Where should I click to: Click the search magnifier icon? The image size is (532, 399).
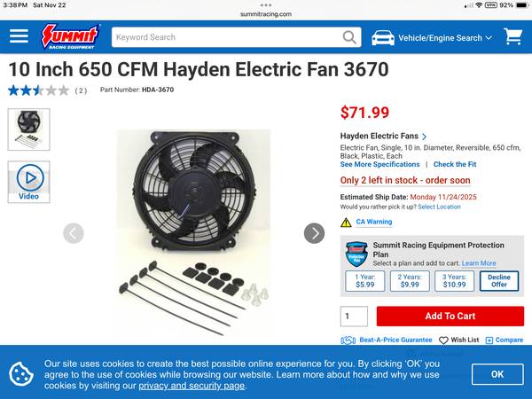tap(349, 37)
